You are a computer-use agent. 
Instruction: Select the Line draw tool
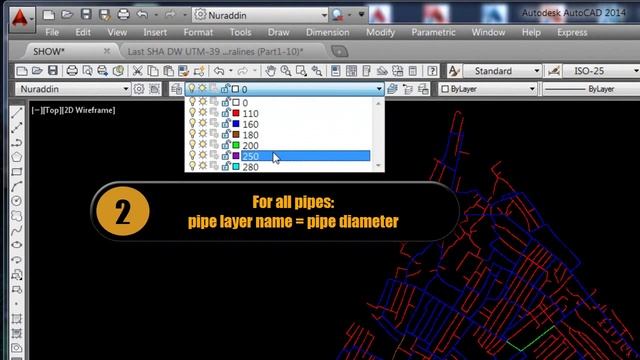click(x=16, y=113)
